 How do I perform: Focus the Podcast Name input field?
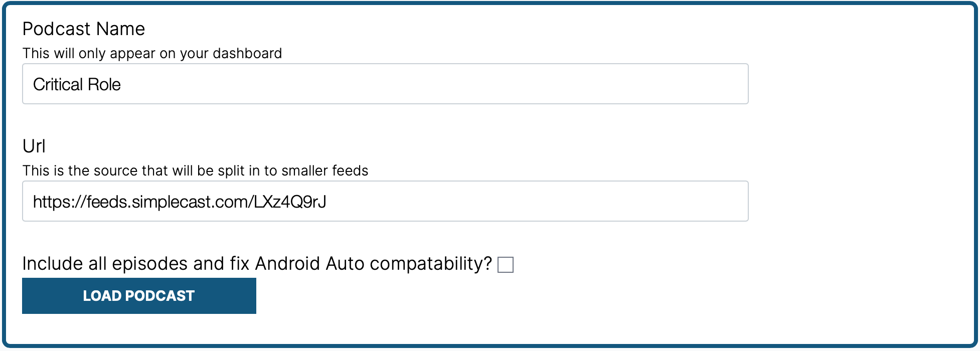tap(385, 84)
